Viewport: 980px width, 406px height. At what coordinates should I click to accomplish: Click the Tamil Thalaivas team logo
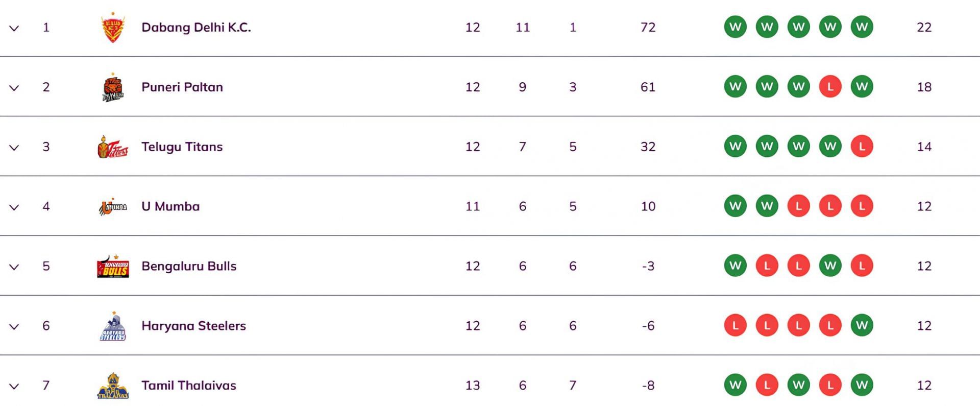coord(113,386)
